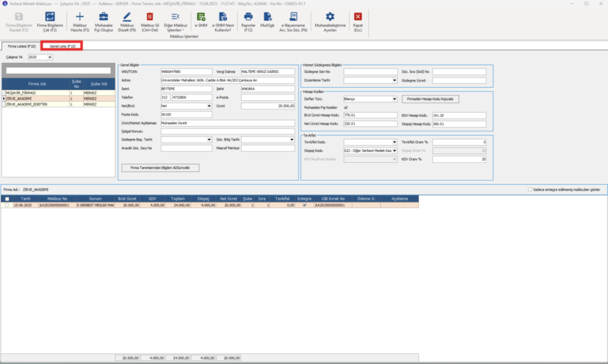Image resolution: width=608 pixels, height=364 pixels.
Task: Tick the checkbox of 15.08.2025 receipt row
Action: (x=7, y=205)
